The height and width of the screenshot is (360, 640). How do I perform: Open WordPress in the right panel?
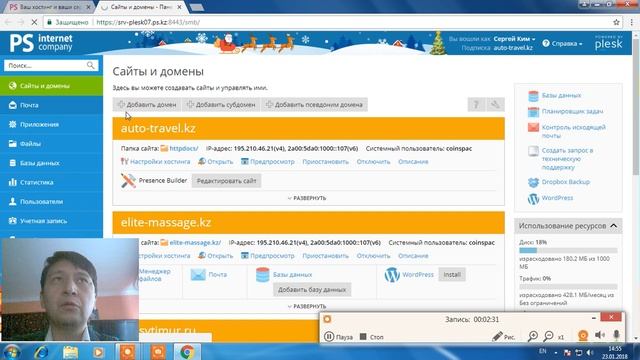pos(557,198)
